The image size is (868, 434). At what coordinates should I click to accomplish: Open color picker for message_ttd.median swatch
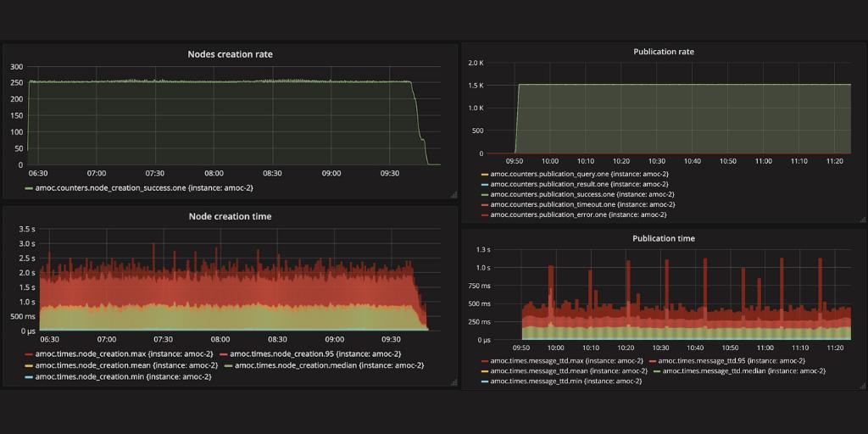pos(657,371)
